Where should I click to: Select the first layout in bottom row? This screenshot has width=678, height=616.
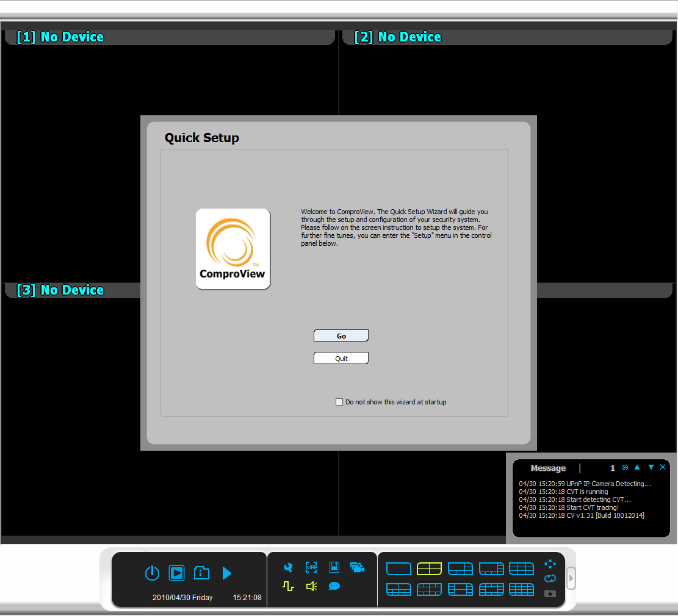pos(399,589)
